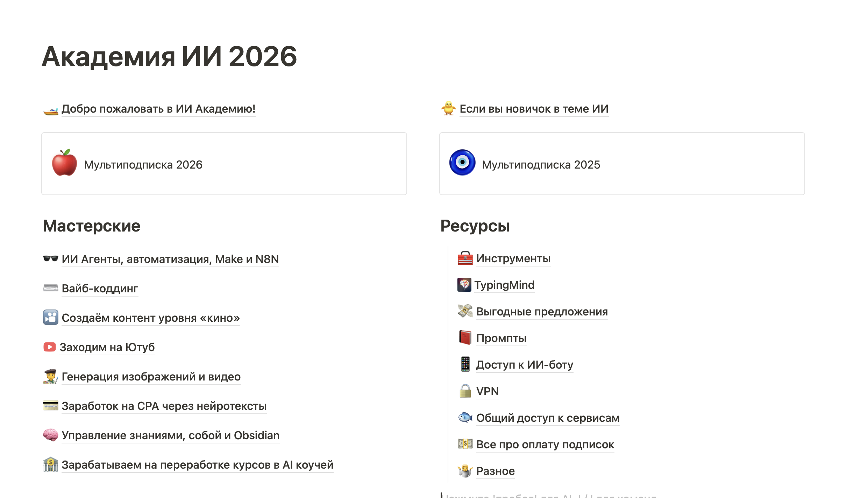Open Все про оплату подписок
The height and width of the screenshot is (498, 868).
click(545, 444)
